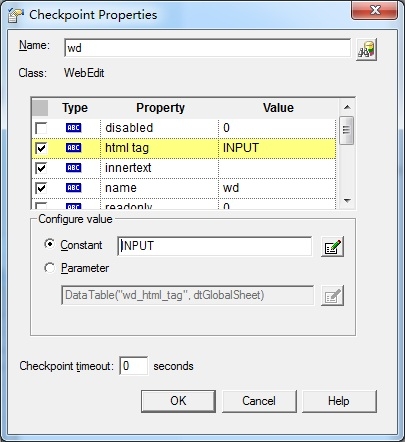This screenshot has height=442, width=405.
Task: Select the 'disabled' property cell
Action: [x=159, y=128]
